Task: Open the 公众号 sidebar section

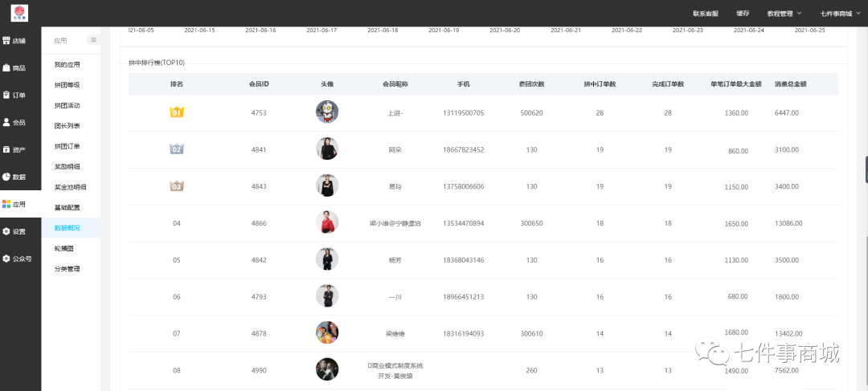Action: 17,259
